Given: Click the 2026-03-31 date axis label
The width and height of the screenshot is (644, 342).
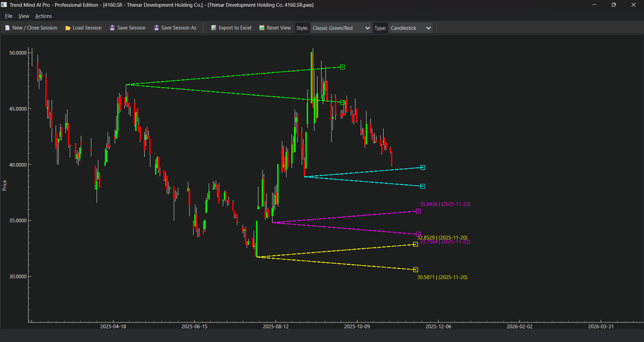Looking at the screenshot, I should point(601,326).
